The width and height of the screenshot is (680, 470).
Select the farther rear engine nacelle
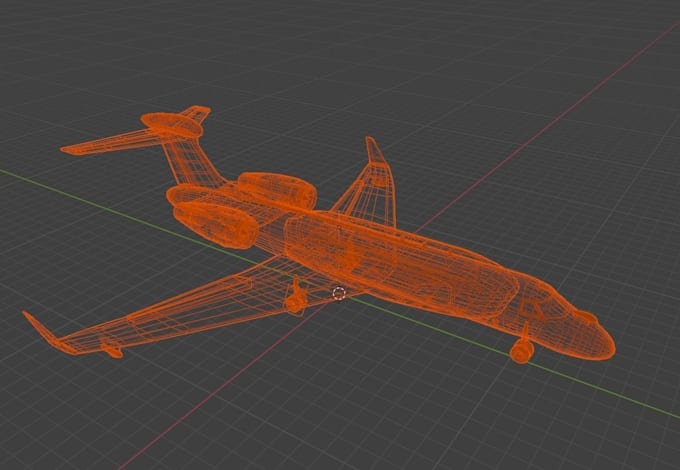277,189
